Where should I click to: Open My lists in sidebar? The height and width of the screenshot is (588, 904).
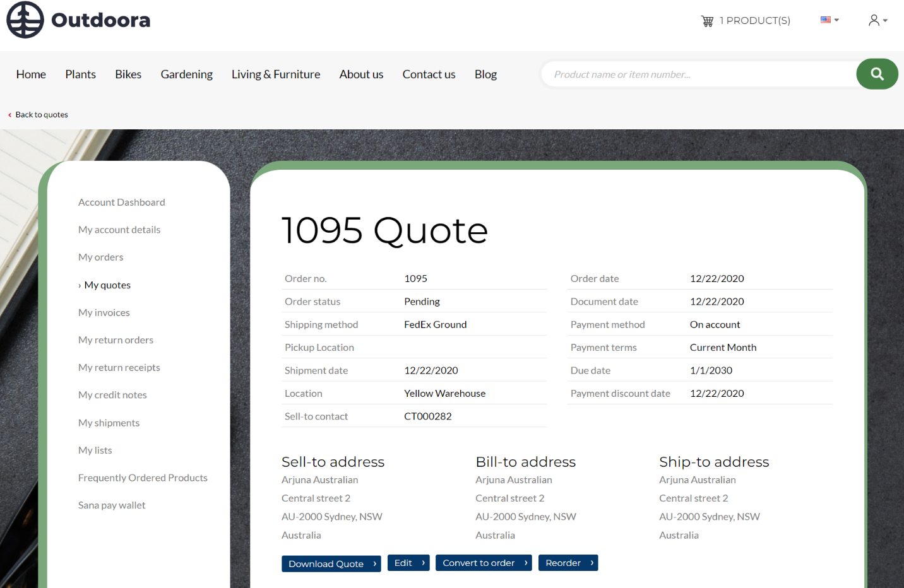pos(95,450)
